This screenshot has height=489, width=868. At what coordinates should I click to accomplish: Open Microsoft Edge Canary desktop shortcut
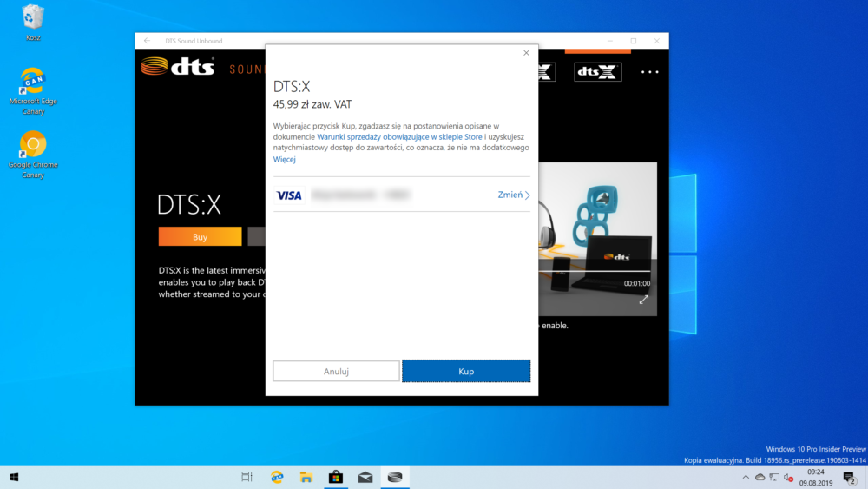click(x=33, y=91)
